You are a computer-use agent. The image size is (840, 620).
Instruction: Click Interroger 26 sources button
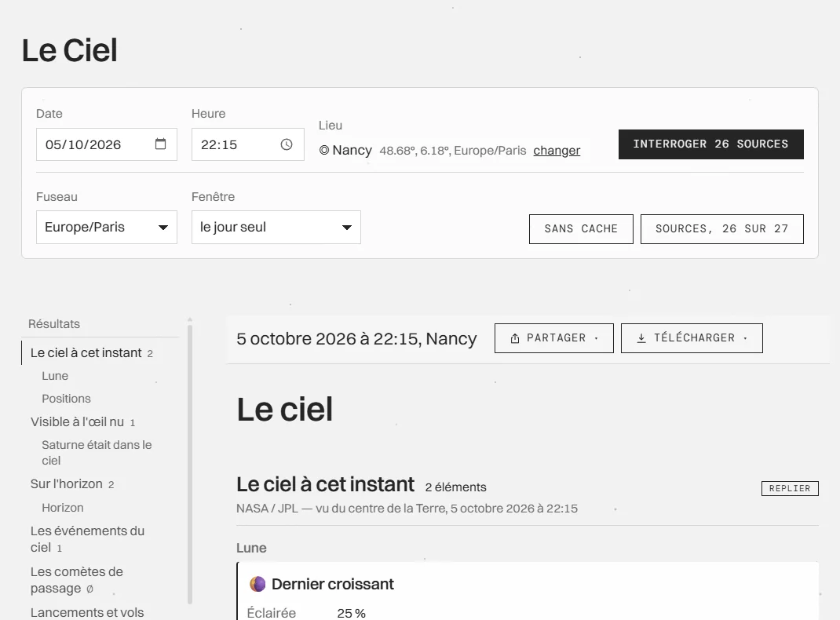coord(711,144)
